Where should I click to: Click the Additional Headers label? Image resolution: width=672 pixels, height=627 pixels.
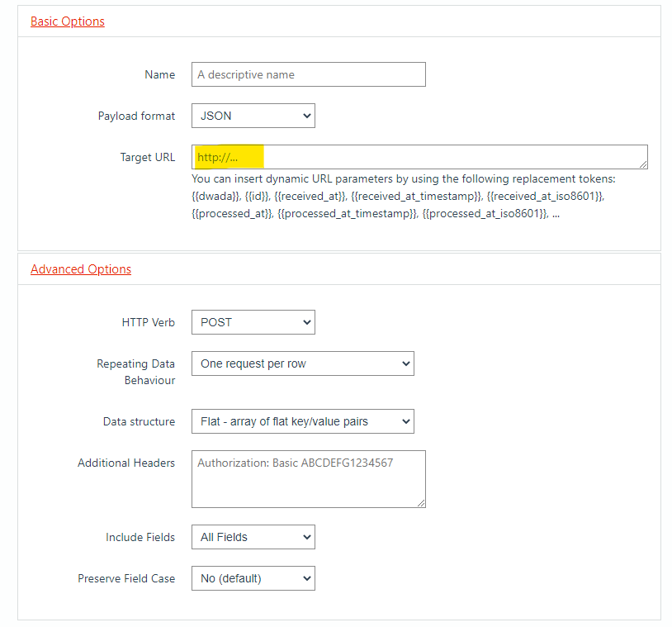(126, 463)
